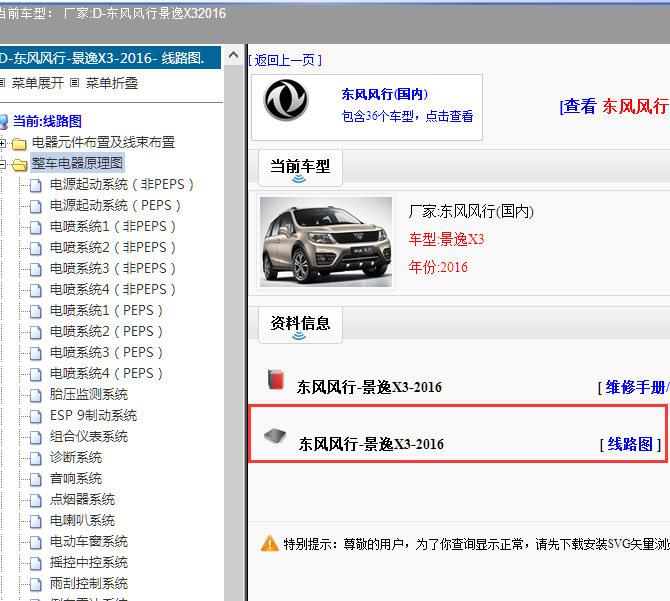Click the 景逸X3 car photo thumbnail

click(x=326, y=242)
